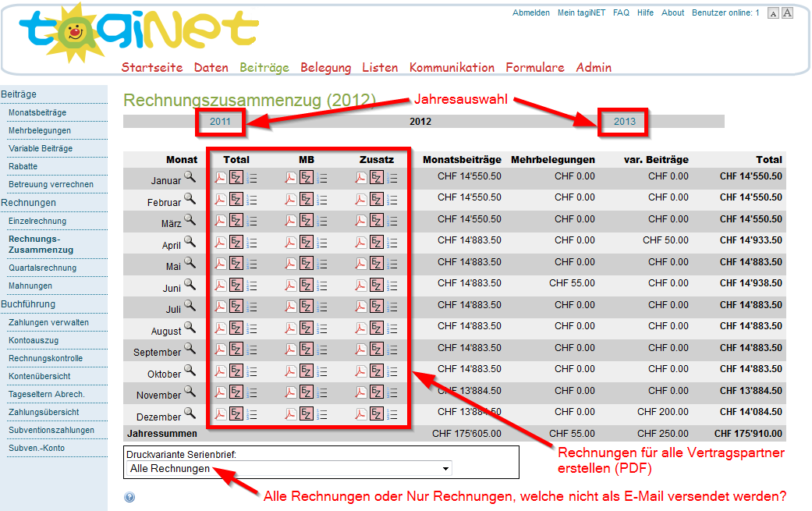The height and width of the screenshot is (511, 812).
Task: Open Quartalsrechnung in the sidebar
Action: [42, 268]
